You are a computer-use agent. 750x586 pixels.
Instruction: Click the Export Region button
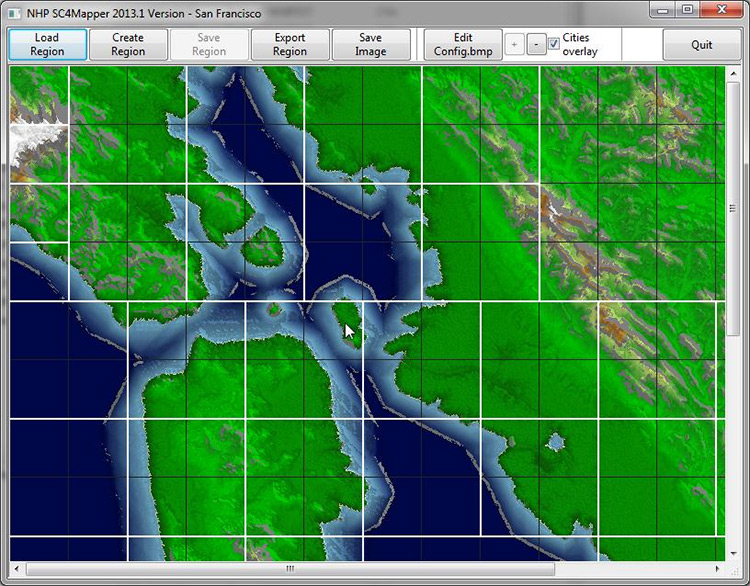[x=290, y=44]
